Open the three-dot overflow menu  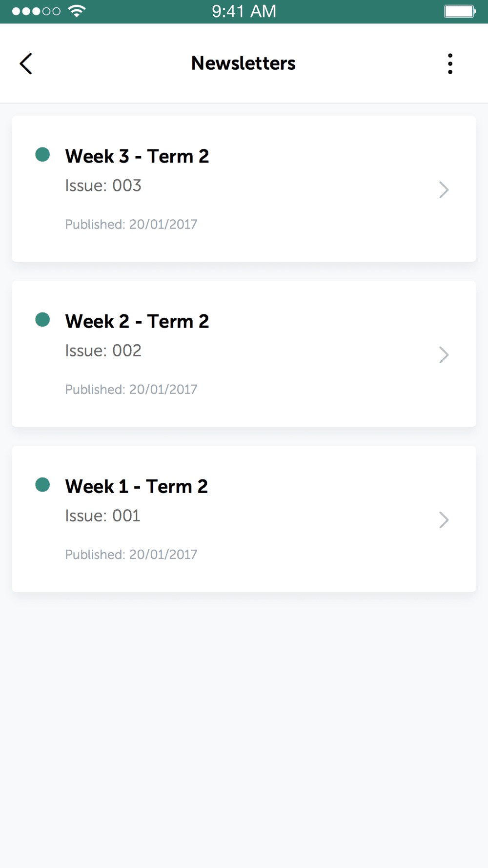click(450, 63)
